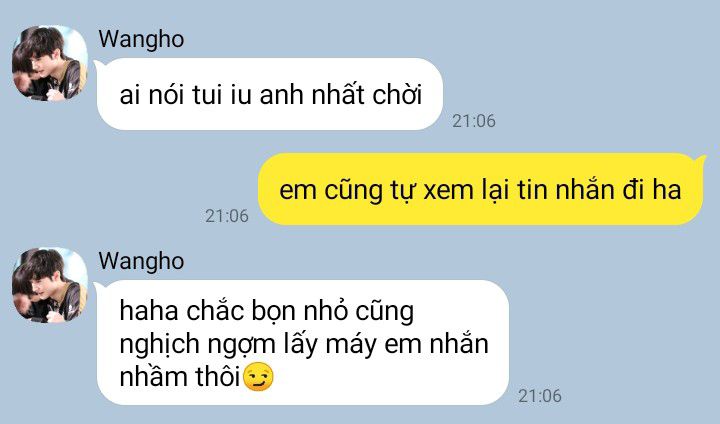The height and width of the screenshot is (424, 720).
Task: Click the tail of the last white bubble
Action: (x=98, y=288)
